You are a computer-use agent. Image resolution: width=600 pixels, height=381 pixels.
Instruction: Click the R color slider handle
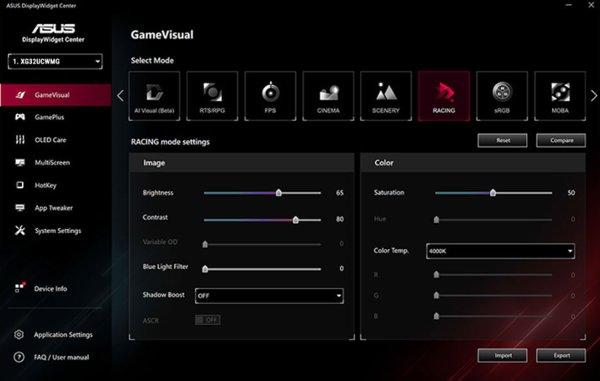(436, 275)
